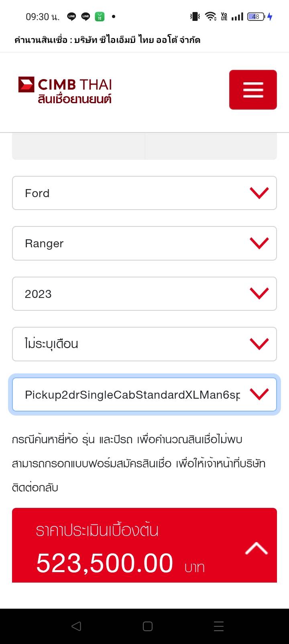Tap the green app notification icon
Image resolution: width=289 pixels, height=644 pixels.
[100, 16]
